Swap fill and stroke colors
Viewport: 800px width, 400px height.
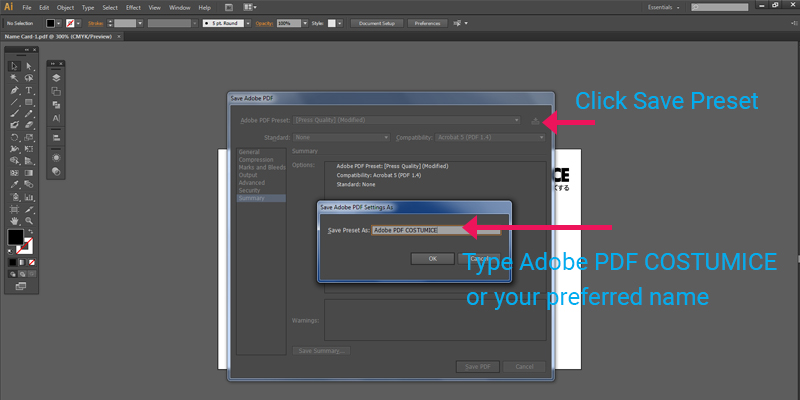coord(31,231)
